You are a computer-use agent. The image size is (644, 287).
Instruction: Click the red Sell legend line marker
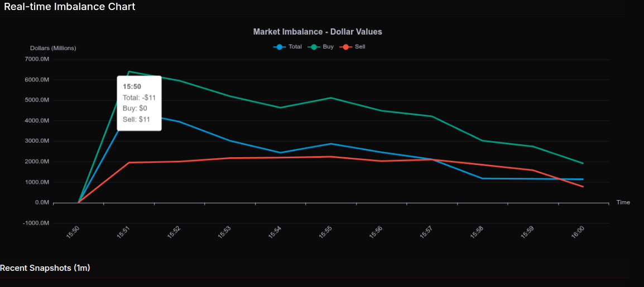tap(345, 47)
